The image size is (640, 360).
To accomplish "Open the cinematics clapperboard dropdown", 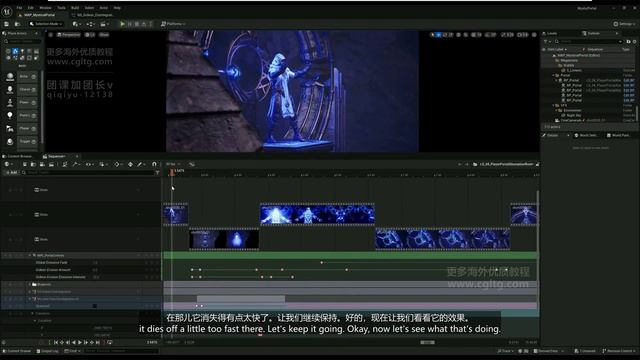I will pyautogui.click(x=104, y=24).
